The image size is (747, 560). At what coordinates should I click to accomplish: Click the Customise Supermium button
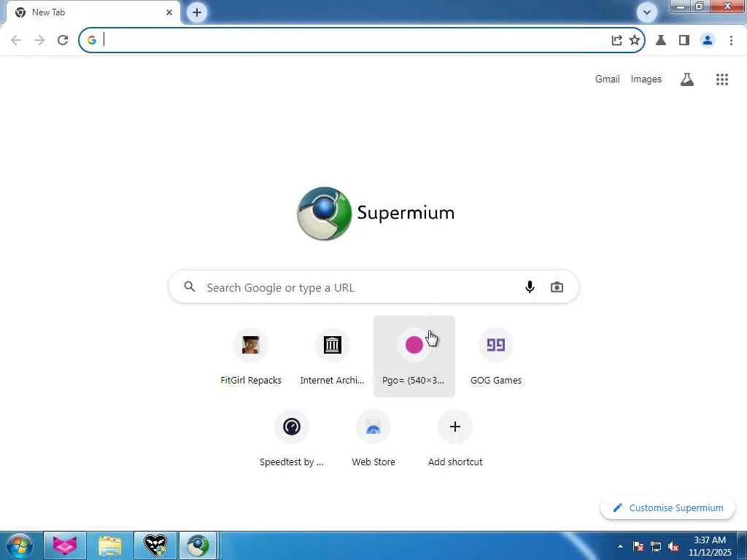[668, 507]
